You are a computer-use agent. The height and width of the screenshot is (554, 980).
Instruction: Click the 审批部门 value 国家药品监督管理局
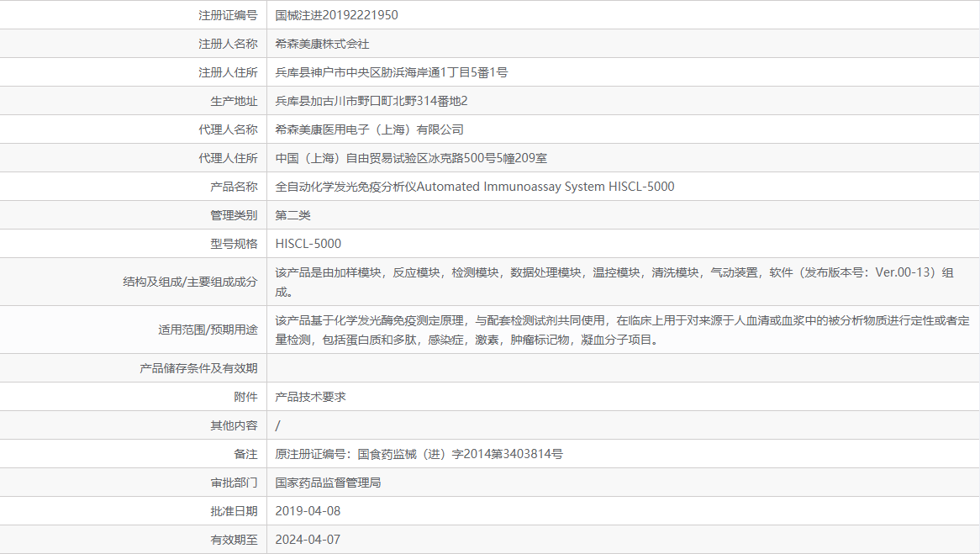(329, 482)
